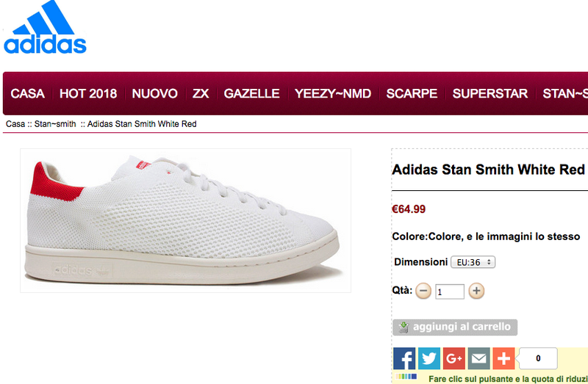This screenshot has width=588, height=384.
Task: Share the product on Facebook
Action: click(404, 358)
